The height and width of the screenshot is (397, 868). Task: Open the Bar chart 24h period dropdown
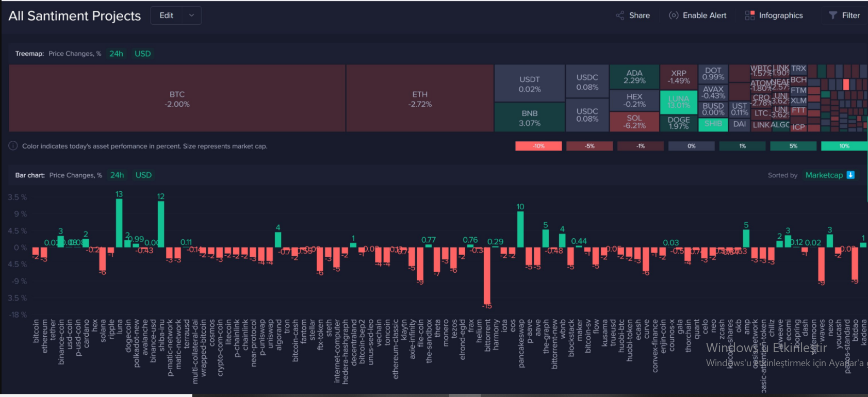coord(117,175)
